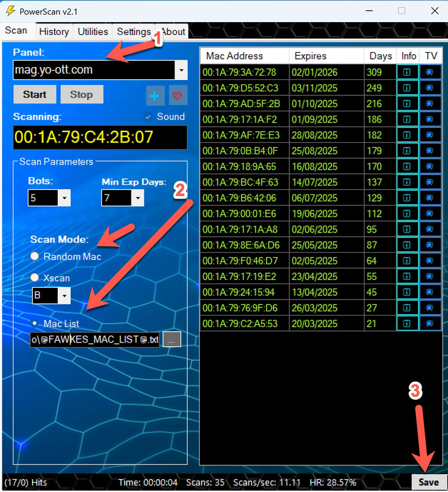Sort by Days column header
The height and width of the screenshot is (492, 448).
pyautogui.click(x=380, y=56)
